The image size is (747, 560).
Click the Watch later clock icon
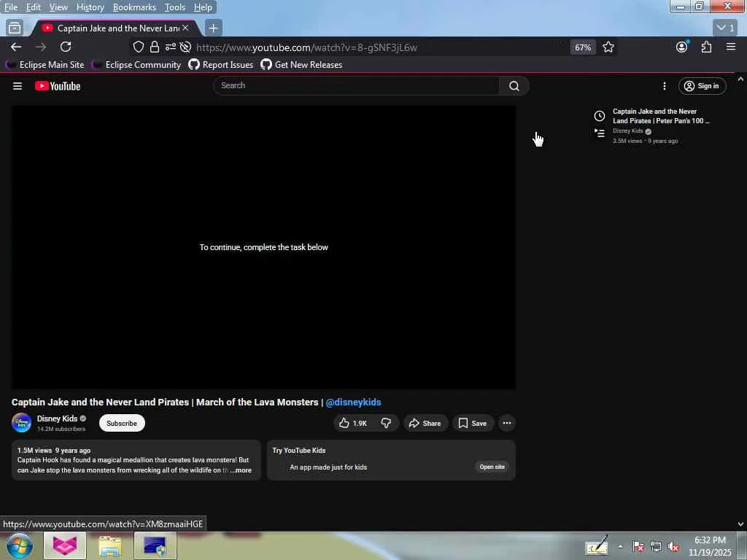pos(600,116)
